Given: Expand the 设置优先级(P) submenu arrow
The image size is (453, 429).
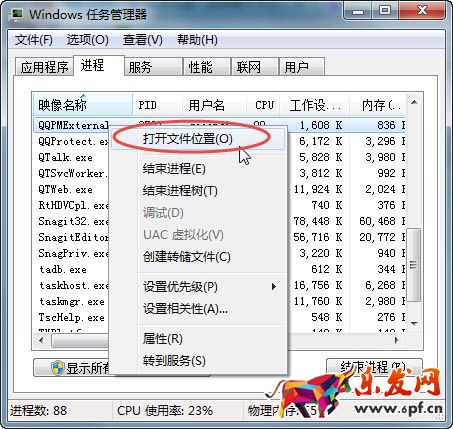Looking at the screenshot, I should (x=274, y=286).
